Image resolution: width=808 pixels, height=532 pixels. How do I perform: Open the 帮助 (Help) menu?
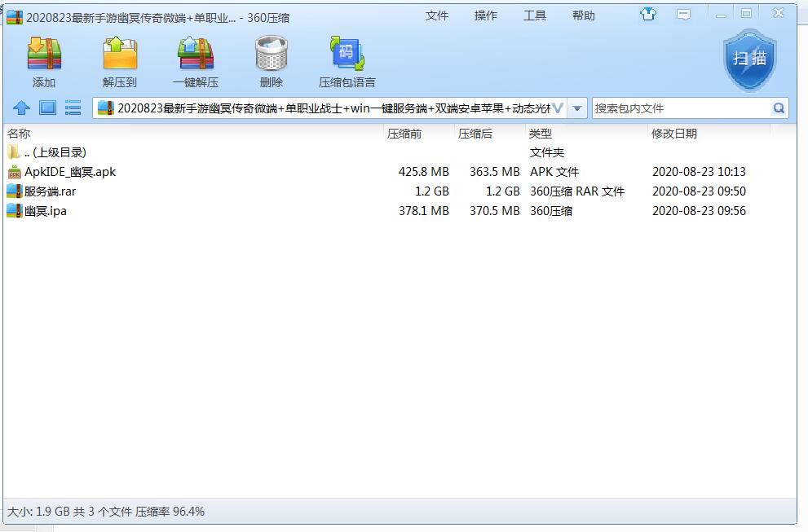[x=584, y=15]
